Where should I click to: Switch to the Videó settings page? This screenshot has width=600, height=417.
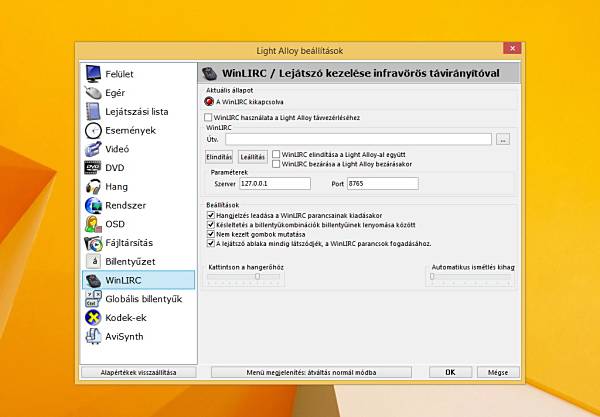pos(138,149)
